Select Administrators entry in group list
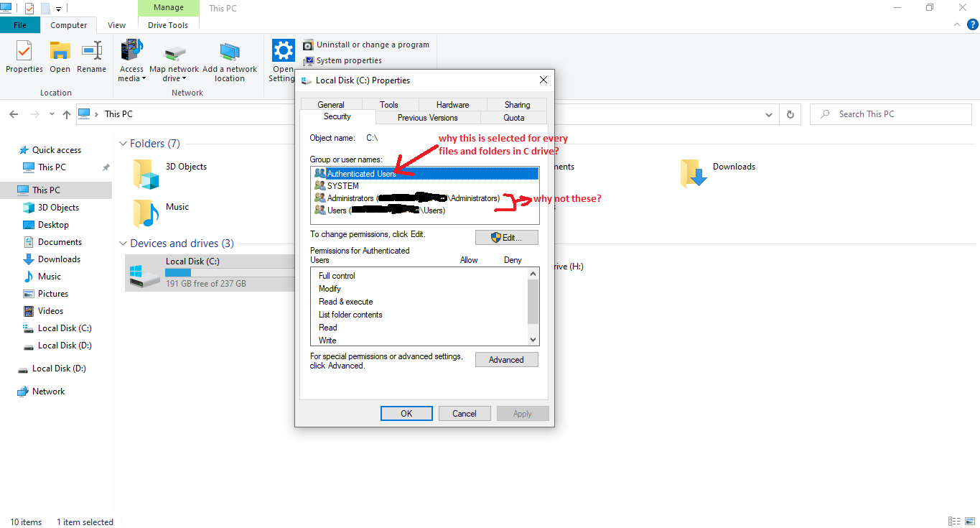Viewport: 980px width, 528px height. click(426, 198)
